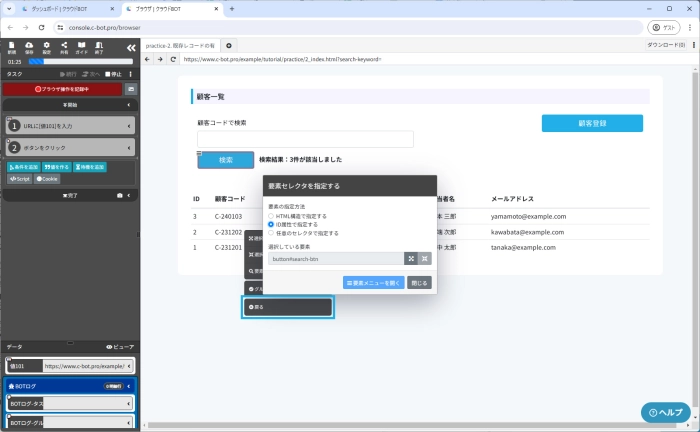Select the ID属性で指定する radio option
Screen dimensions: 700x432
coord(271,224)
